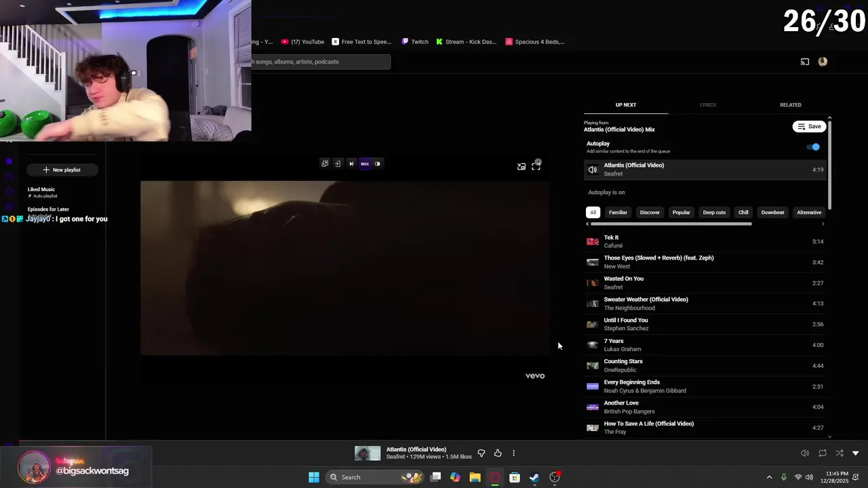Click the cast to device icon
868x488 pixels.
[x=805, y=62]
